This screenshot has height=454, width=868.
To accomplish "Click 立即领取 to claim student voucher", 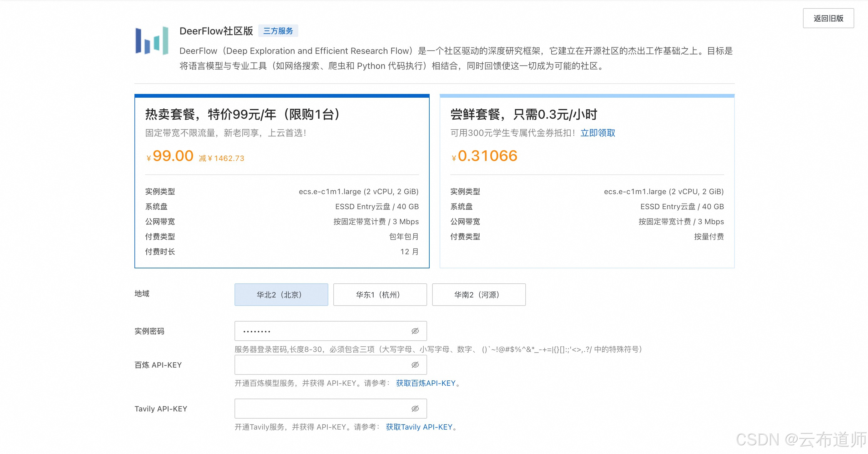I will (598, 132).
